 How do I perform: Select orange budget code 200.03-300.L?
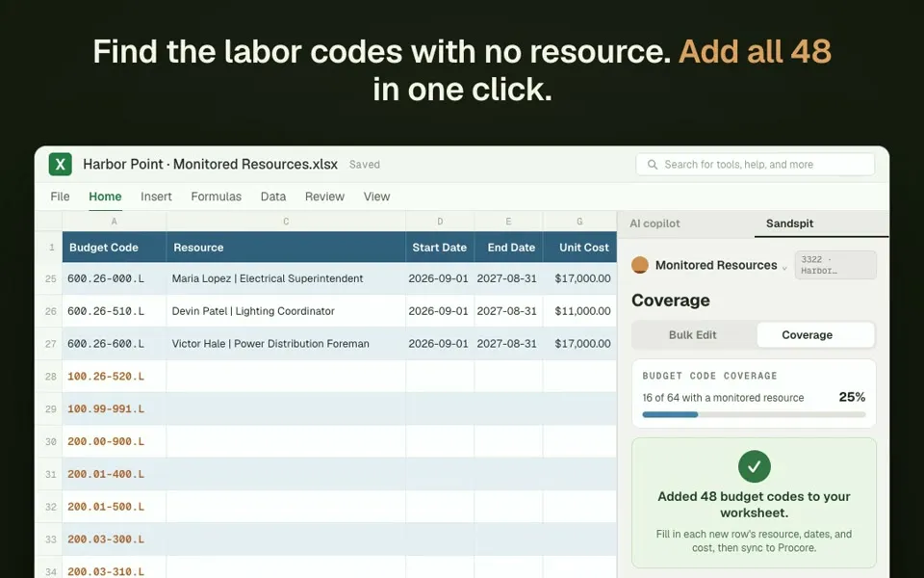point(115,539)
